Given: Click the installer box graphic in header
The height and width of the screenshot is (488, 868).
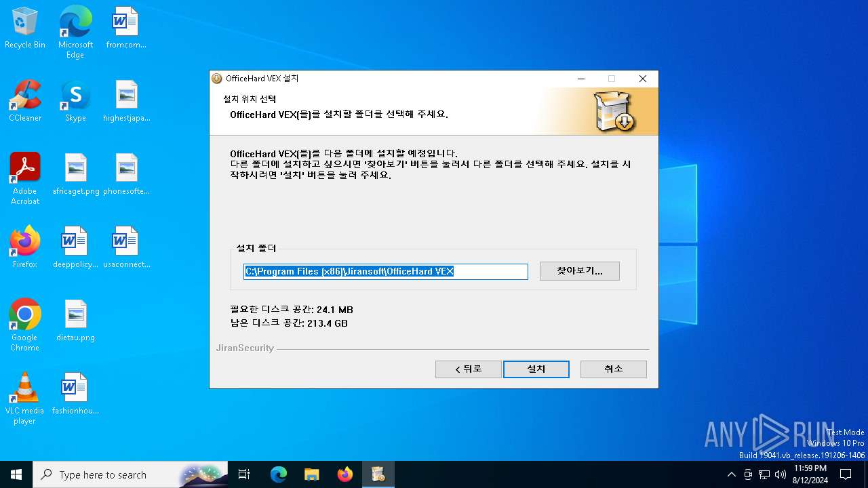Looking at the screenshot, I should coord(614,112).
